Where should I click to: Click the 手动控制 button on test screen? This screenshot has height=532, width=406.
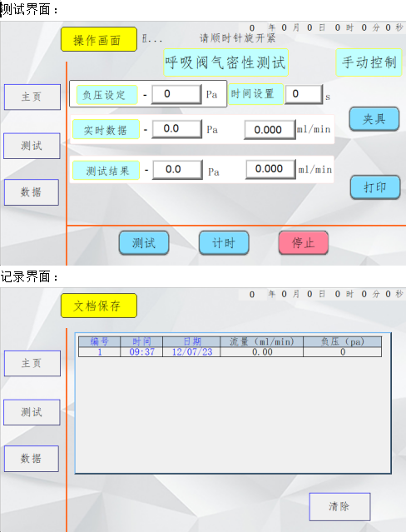point(369,62)
